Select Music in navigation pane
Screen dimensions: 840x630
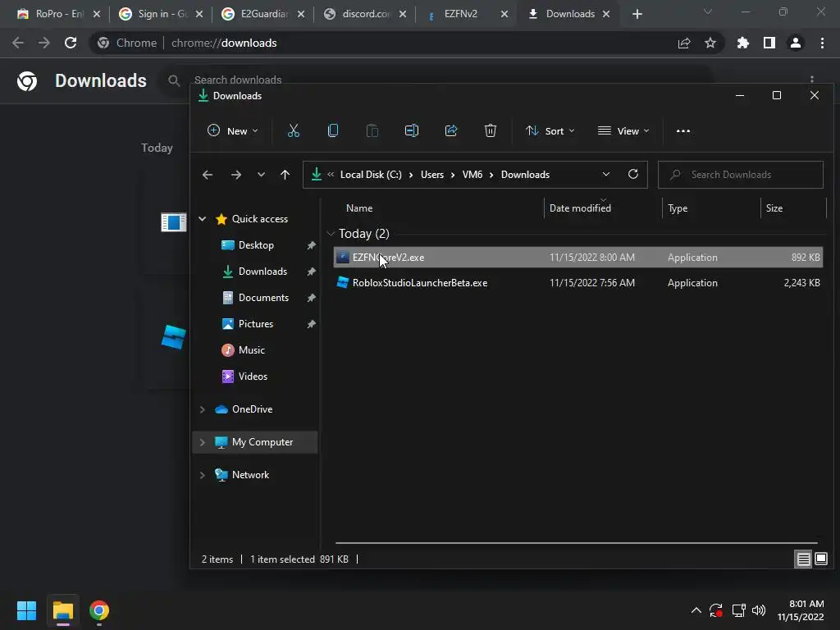point(251,349)
